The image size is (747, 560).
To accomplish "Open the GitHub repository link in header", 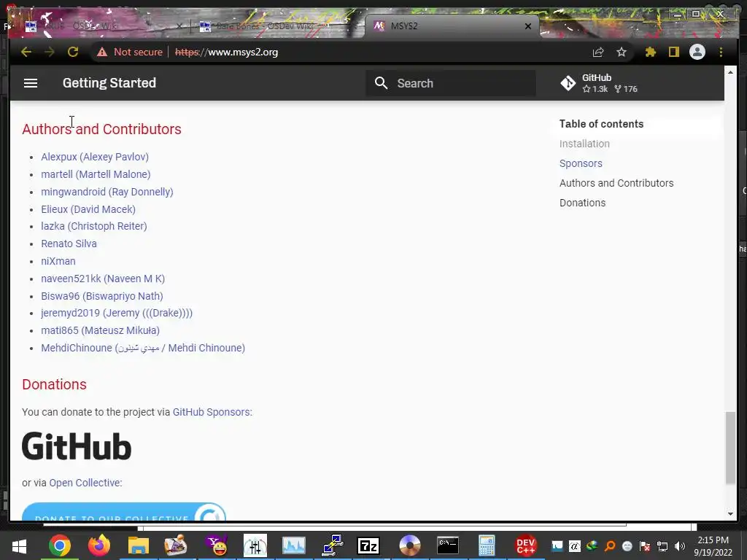I will (x=600, y=83).
